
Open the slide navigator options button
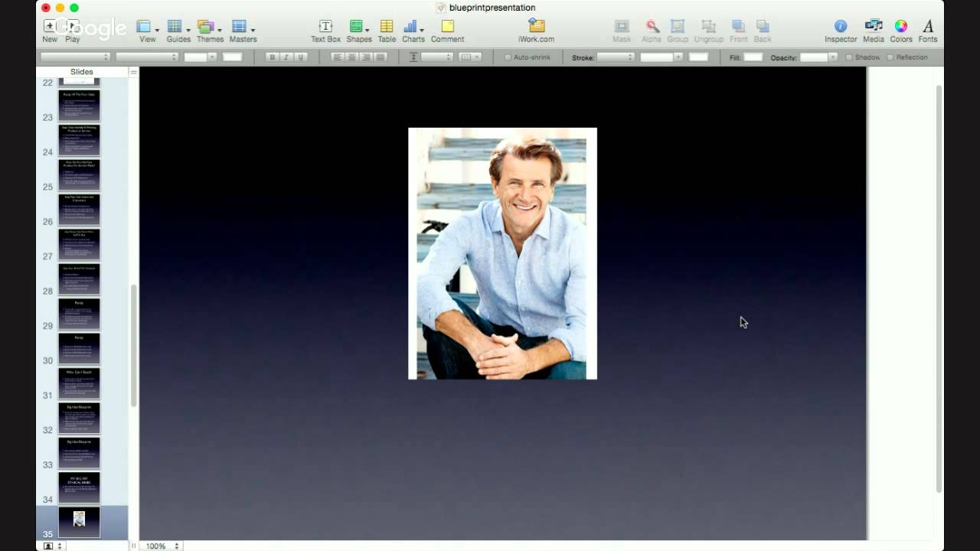(x=133, y=72)
